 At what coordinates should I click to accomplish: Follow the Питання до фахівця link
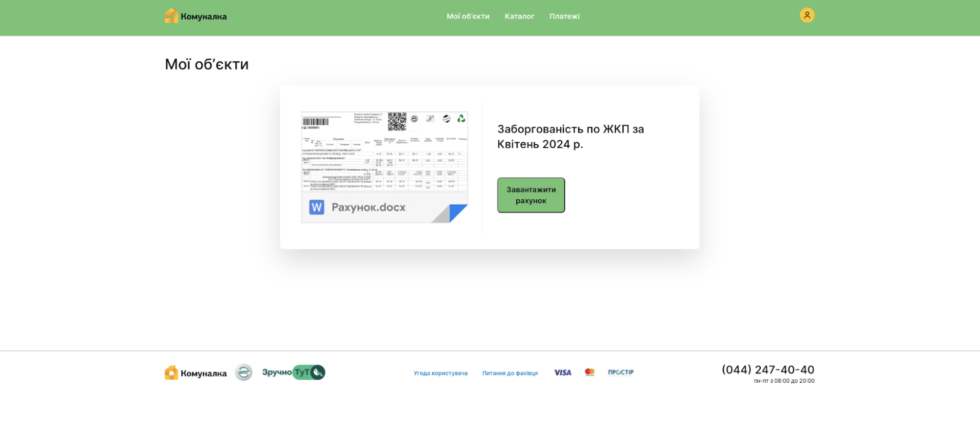510,373
